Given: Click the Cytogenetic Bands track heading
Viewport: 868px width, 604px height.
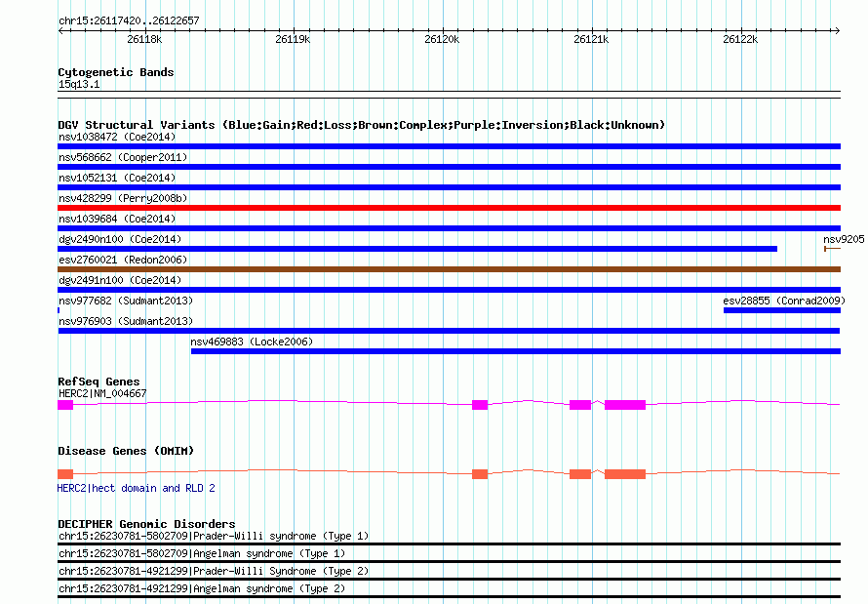Looking at the screenshot, I should click(x=116, y=72).
